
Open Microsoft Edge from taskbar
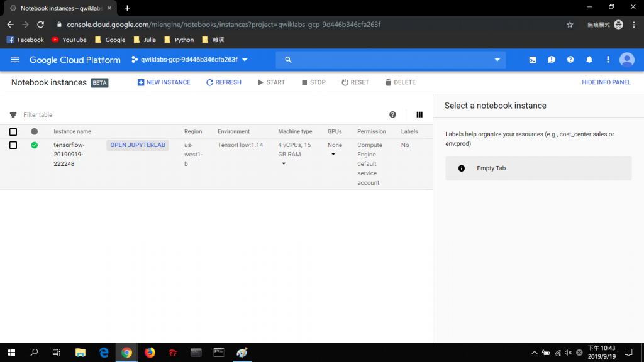point(104,353)
